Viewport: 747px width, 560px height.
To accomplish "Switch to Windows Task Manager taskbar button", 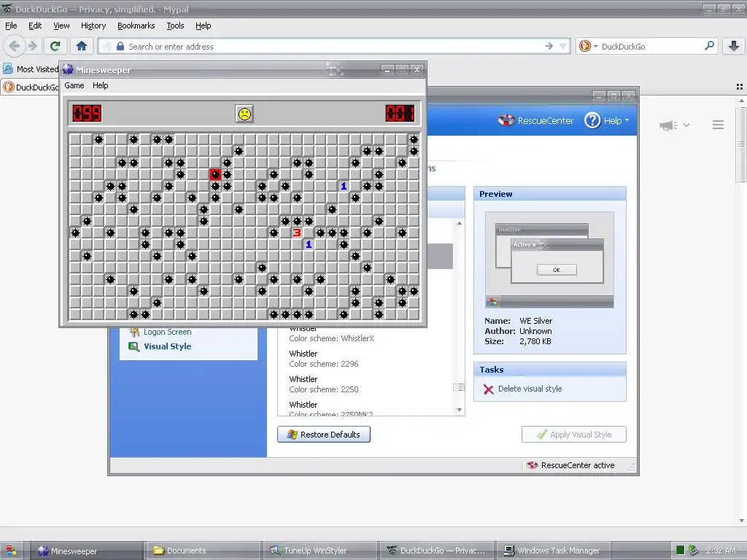I will click(553, 551).
